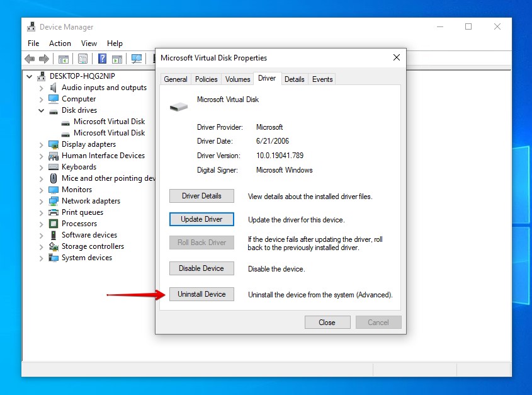Screen dimensions: 532x395
Task: Select the Software devices tree item
Action: 89,235
